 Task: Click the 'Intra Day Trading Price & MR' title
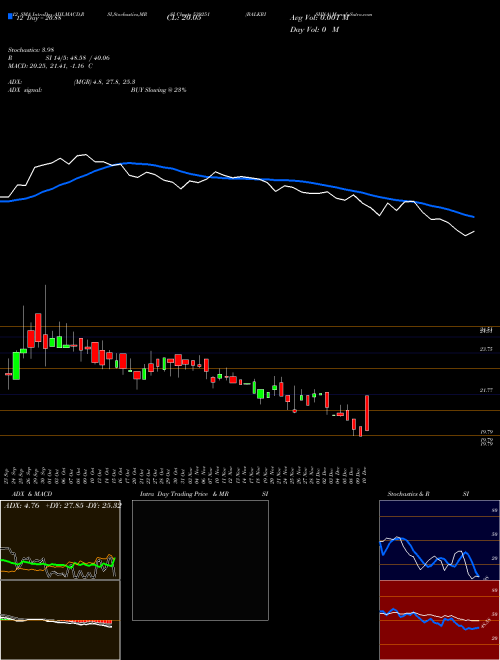pos(184,494)
